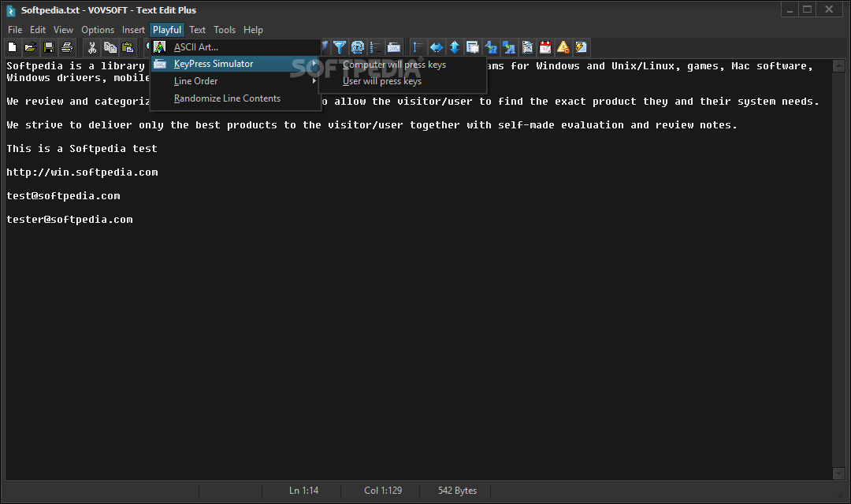Click the blue vertical arrows icon
Image resolution: width=851 pixels, height=504 pixels.
point(455,48)
